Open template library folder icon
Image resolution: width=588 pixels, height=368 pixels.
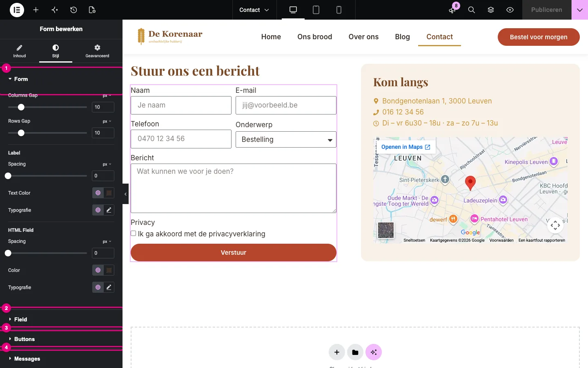(355, 352)
